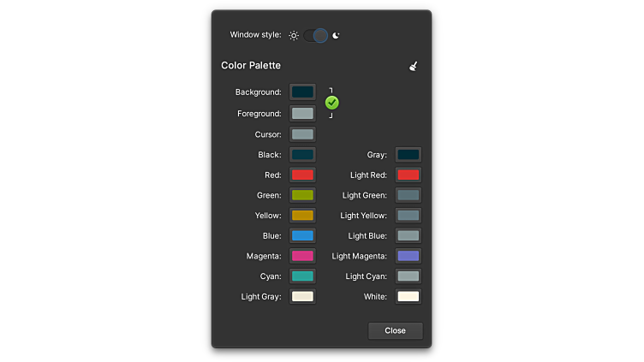This screenshot has width=644, height=362.
Task: Click the Light Gray color swatch
Action: [302, 297]
